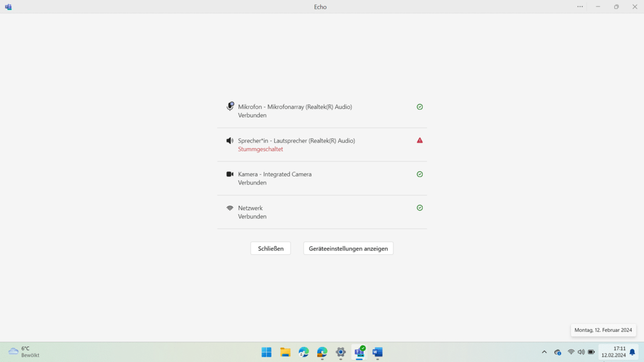
Task: Open the more options (…) menu
Action: pos(580,6)
